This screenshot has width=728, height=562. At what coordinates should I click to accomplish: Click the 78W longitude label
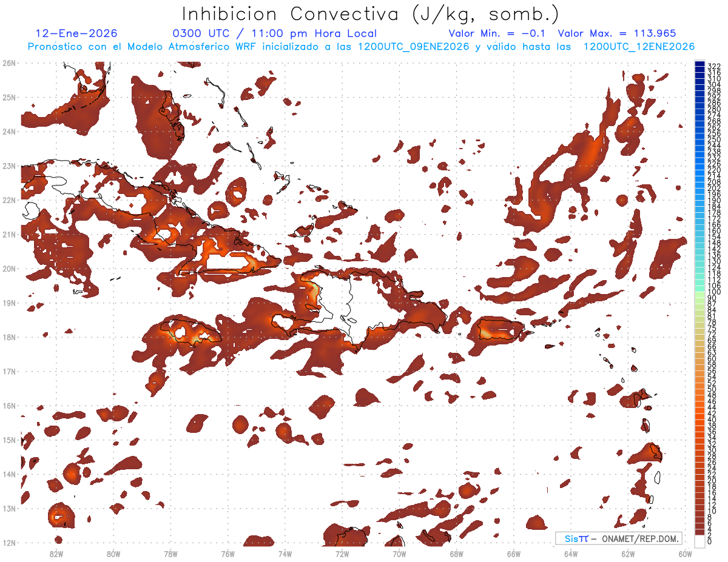[x=170, y=554]
